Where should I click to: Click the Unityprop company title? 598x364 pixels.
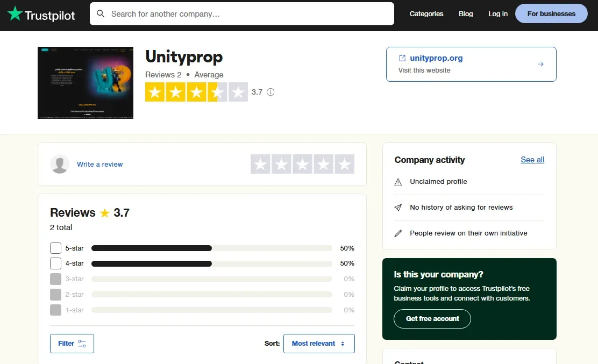click(x=184, y=57)
